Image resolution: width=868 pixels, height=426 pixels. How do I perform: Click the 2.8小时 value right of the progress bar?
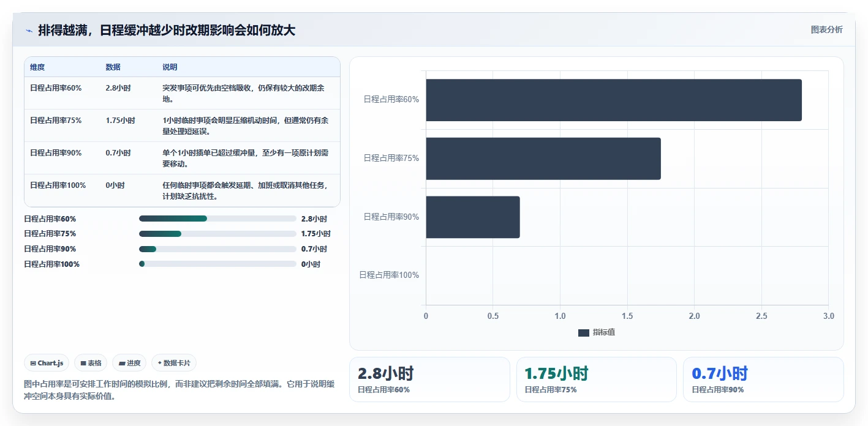click(x=314, y=219)
